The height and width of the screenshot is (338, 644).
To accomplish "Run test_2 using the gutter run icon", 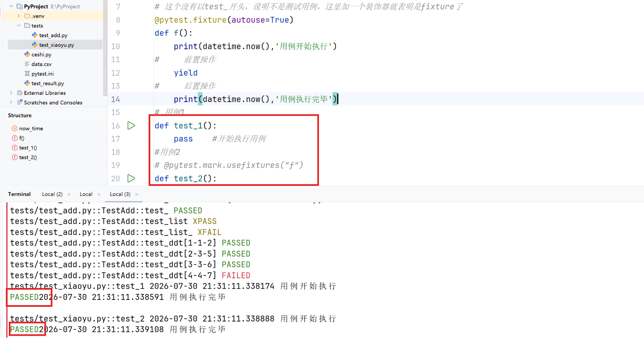I will (131, 179).
